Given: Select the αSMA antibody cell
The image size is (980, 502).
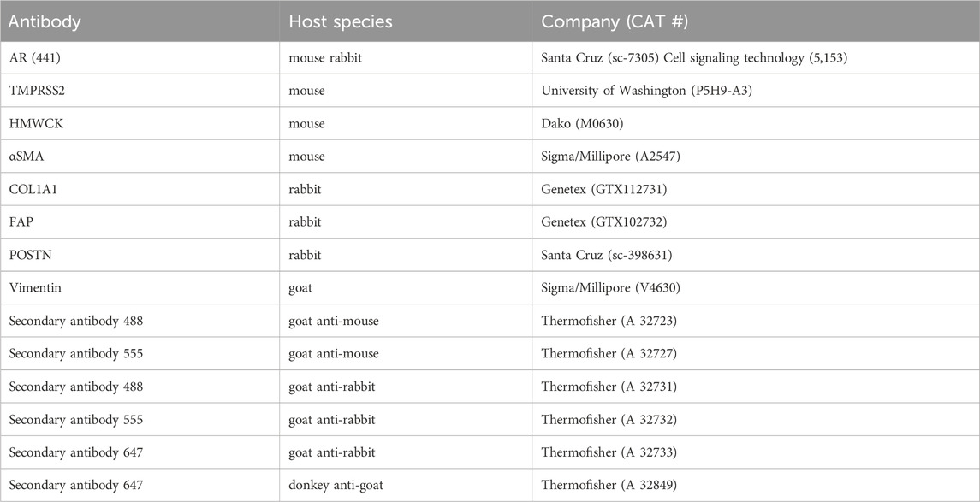Looking at the screenshot, I should [28, 157].
